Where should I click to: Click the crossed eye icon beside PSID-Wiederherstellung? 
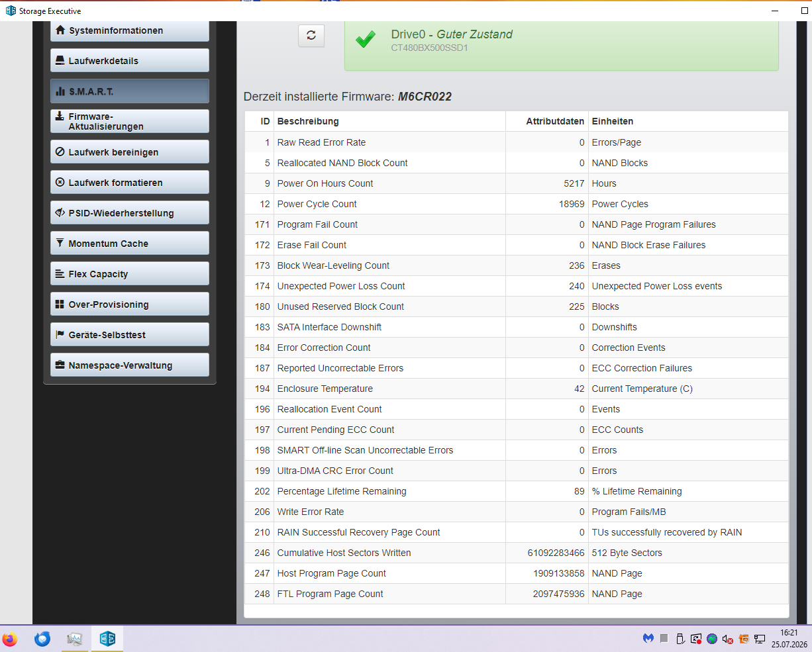point(60,212)
